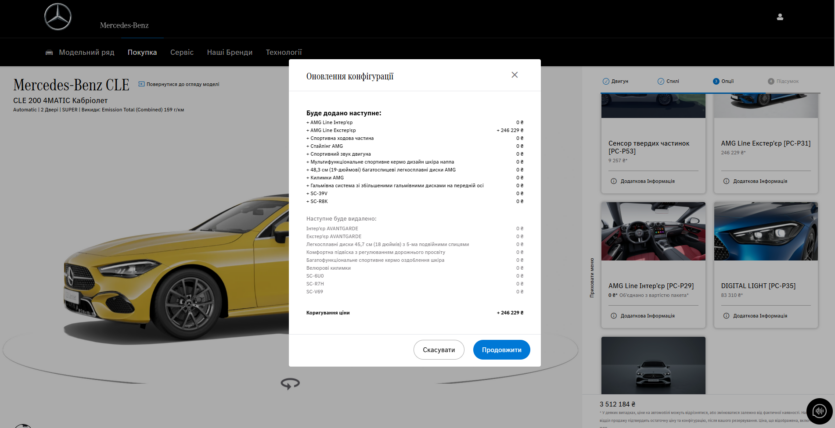
Task: Open the Технології menu item
Action: click(284, 52)
